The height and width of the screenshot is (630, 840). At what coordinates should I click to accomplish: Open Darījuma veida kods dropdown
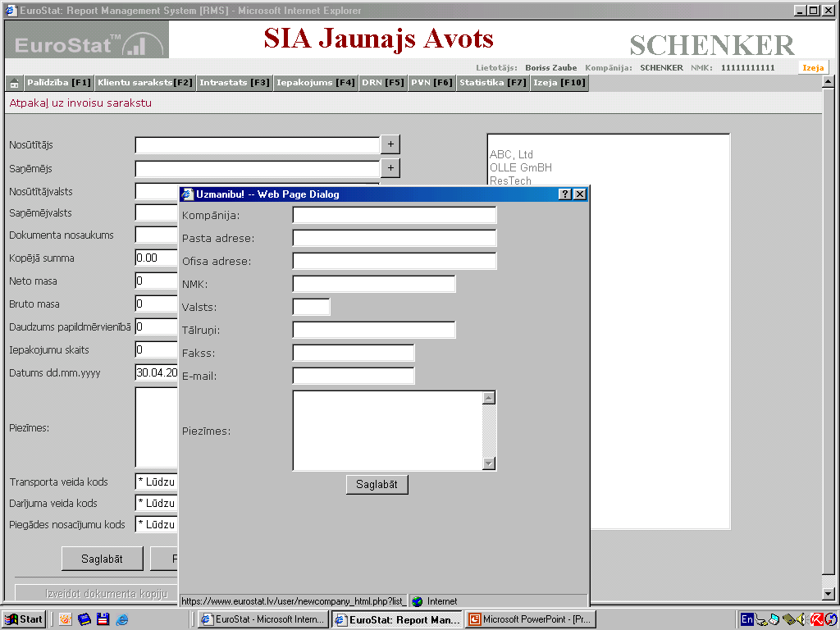(x=157, y=503)
